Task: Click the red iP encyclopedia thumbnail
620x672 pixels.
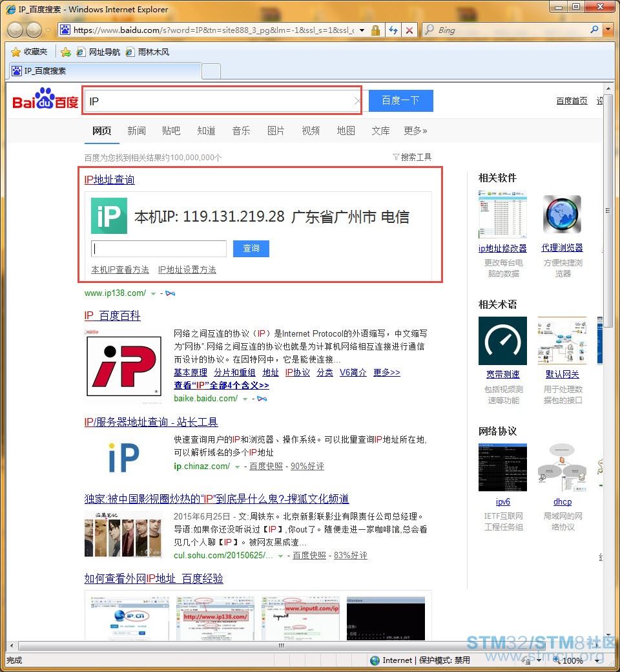Action: pyautogui.click(x=124, y=366)
